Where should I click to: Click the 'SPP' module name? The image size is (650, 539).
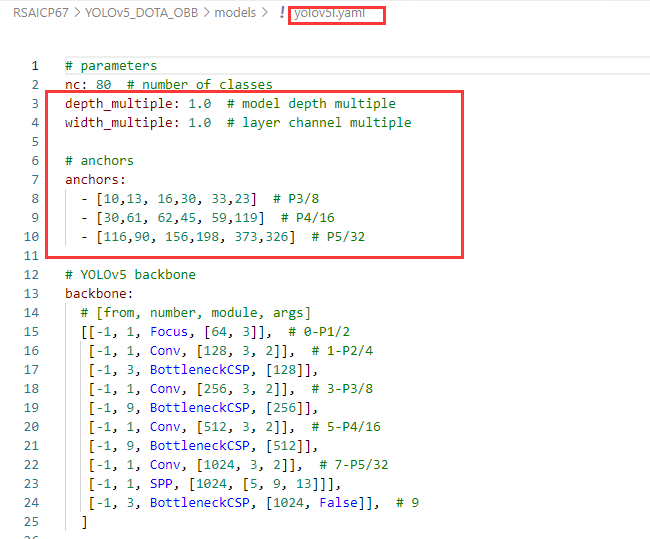(161, 484)
